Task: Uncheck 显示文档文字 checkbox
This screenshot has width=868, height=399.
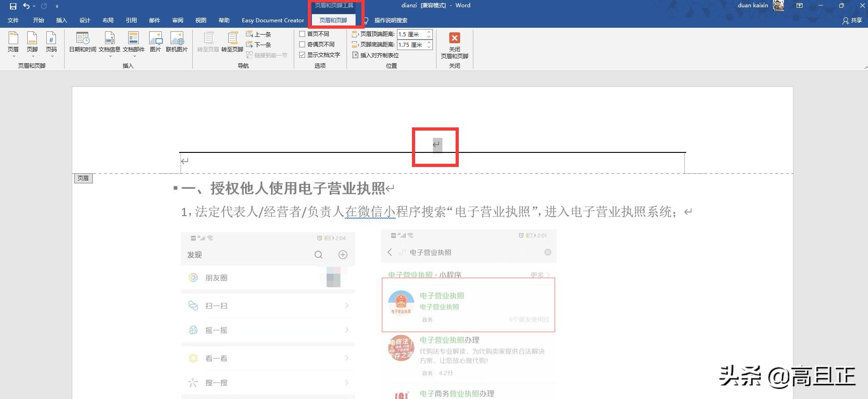Action: pyautogui.click(x=302, y=55)
